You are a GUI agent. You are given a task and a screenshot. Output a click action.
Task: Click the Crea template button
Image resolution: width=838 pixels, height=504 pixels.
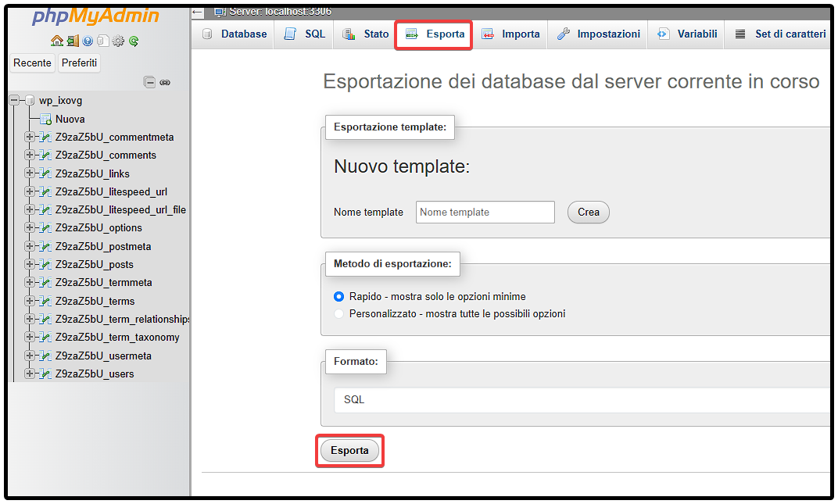[x=589, y=213]
